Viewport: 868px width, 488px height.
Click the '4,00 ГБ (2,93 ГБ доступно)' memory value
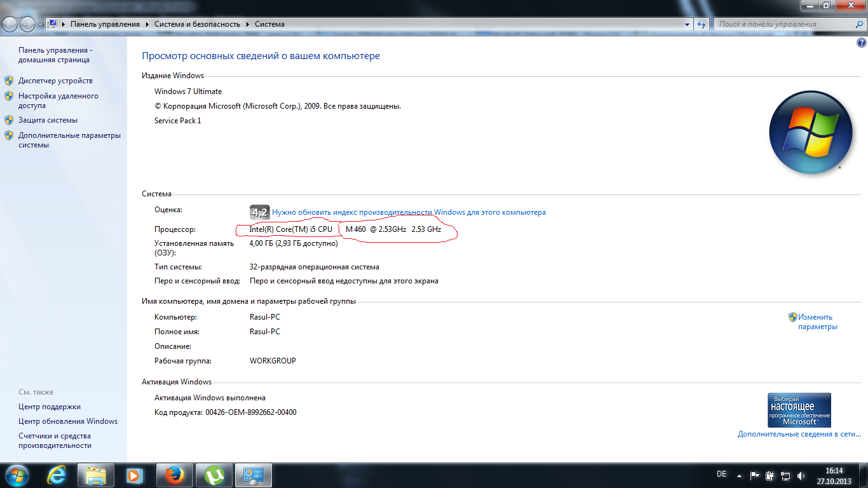[x=294, y=243]
